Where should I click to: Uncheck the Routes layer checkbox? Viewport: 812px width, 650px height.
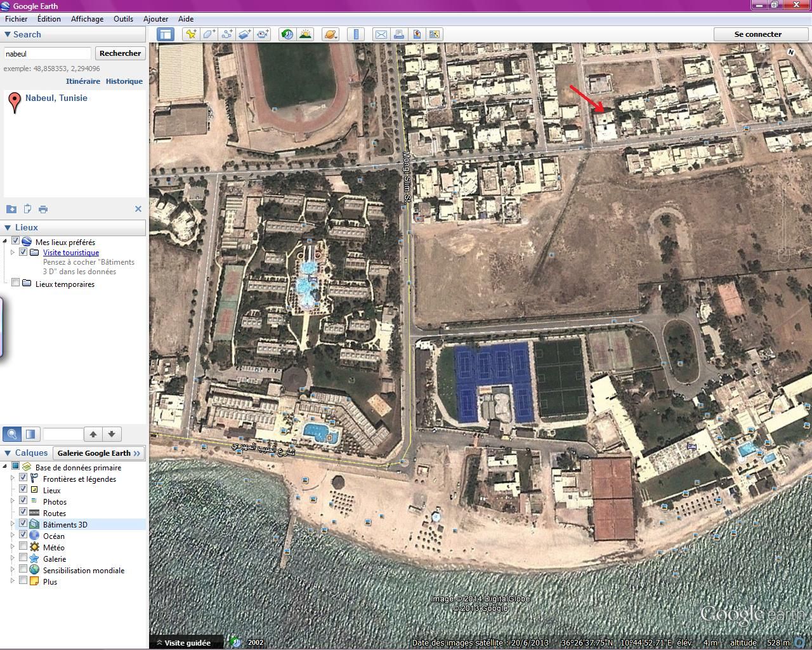(23, 512)
